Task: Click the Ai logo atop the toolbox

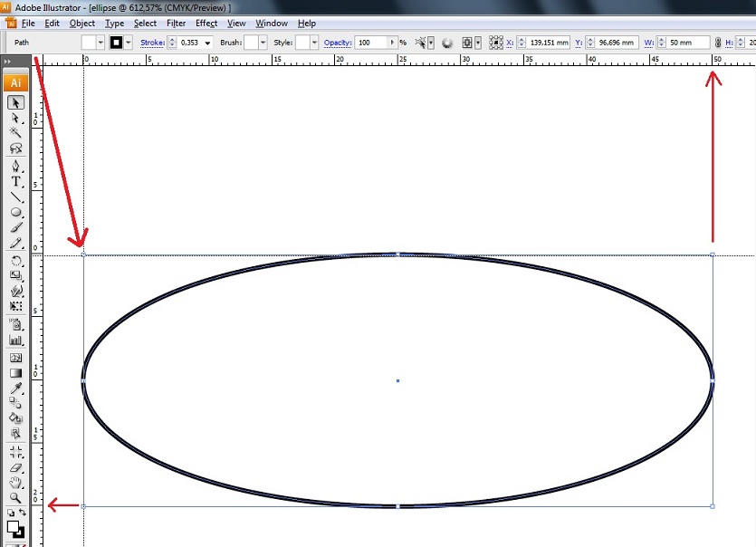Action: tap(16, 83)
